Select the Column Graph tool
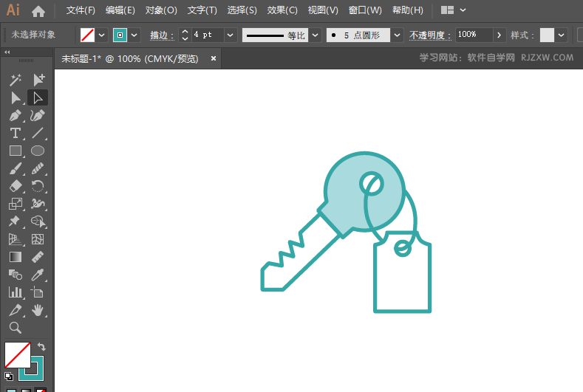 16,292
